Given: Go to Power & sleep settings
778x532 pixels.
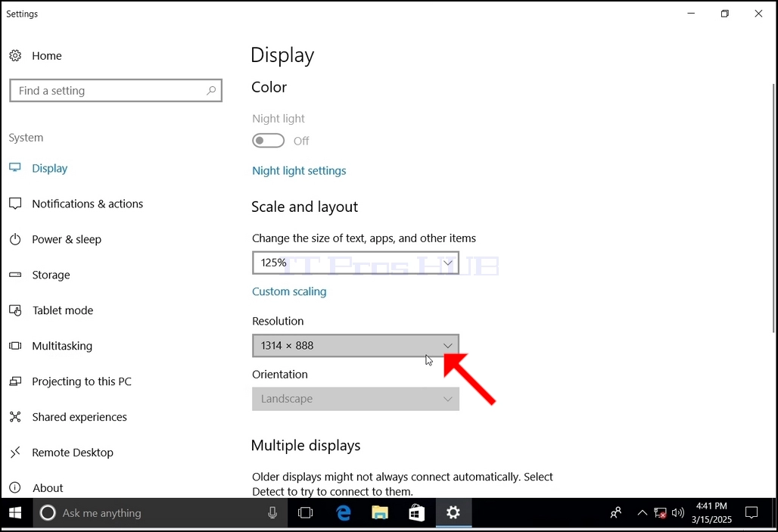Looking at the screenshot, I should tap(67, 239).
